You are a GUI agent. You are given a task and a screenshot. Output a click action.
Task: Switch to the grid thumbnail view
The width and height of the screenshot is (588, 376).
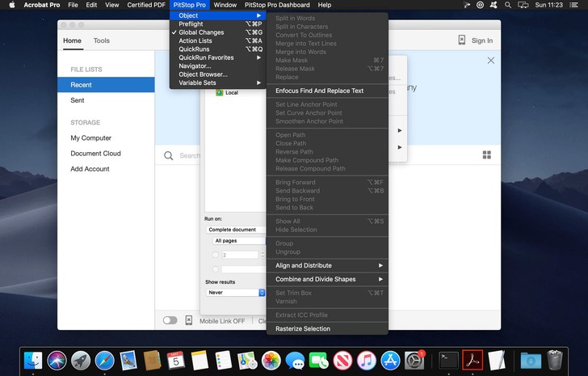(x=487, y=154)
